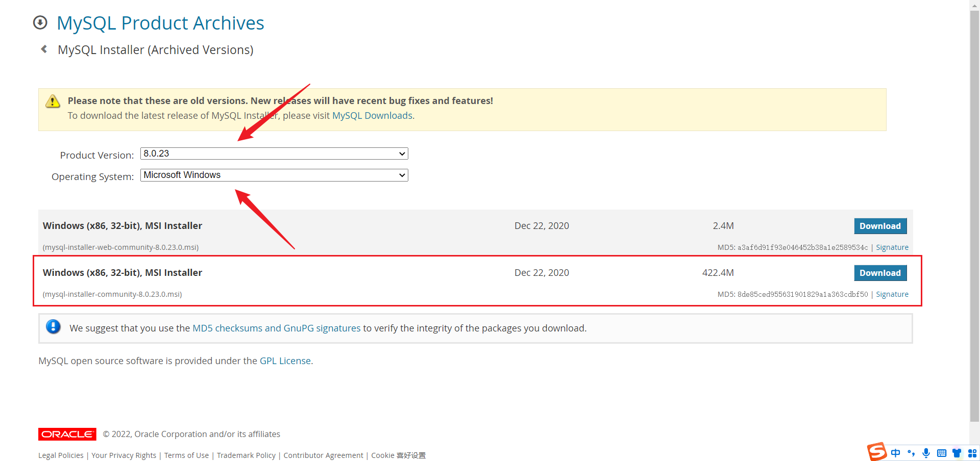Download the 2.4M web community installer
Image resolution: width=980 pixels, height=461 pixels.
tap(880, 226)
